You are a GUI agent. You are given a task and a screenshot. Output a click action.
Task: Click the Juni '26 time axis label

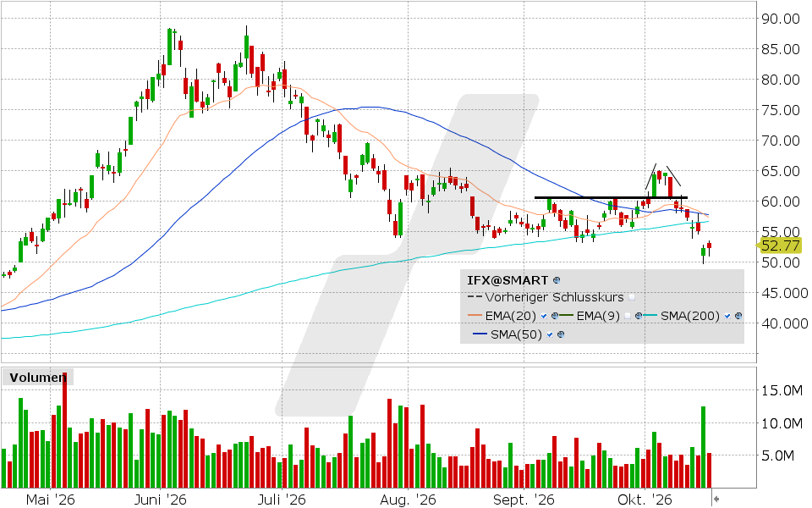coord(160,500)
